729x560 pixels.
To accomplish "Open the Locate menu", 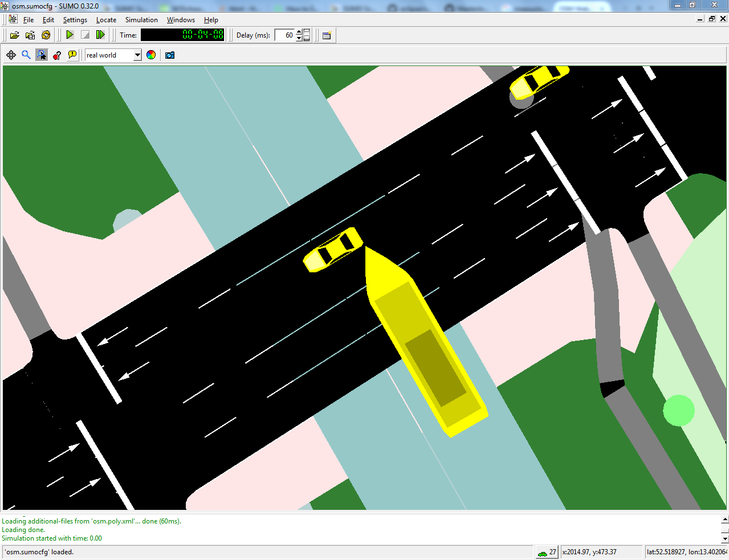I will [106, 20].
